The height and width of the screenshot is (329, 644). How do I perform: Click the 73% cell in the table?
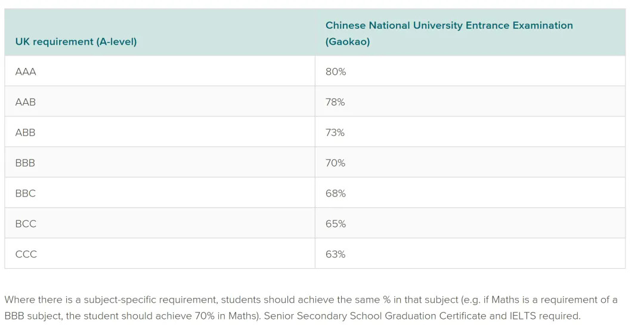click(x=335, y=133)
